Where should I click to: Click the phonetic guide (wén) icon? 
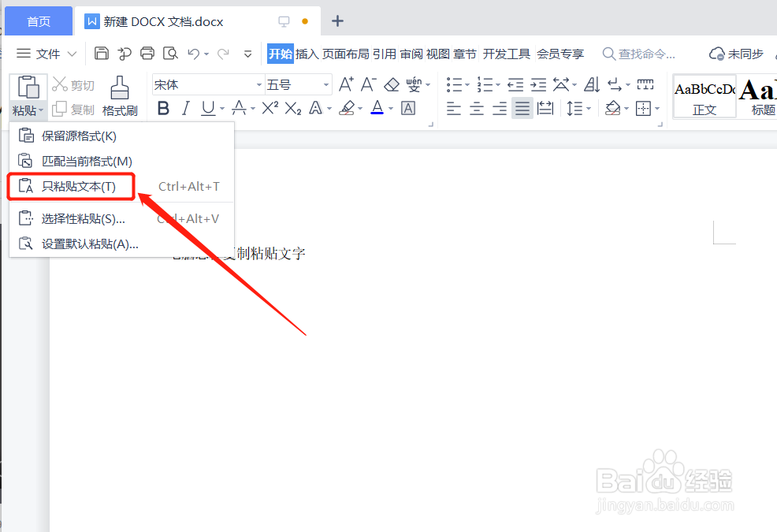pyautogui.click(x=414, y=84)
